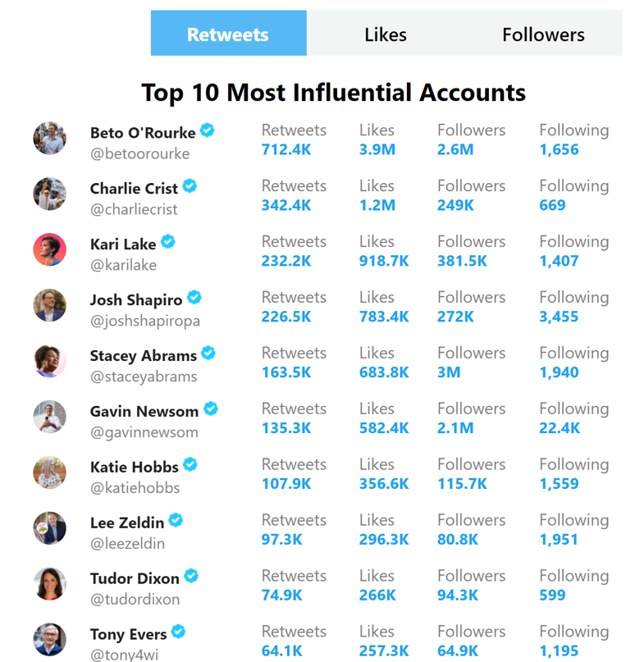Image resolution: width=644 pixels, height=662 pixels.
Task: Switch to the Likes tab
Action: [x=385, y=34]
